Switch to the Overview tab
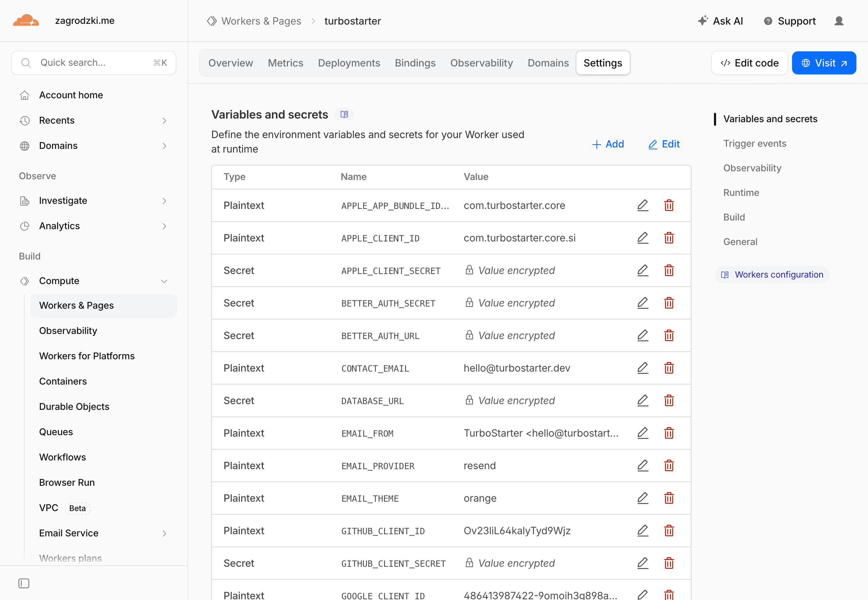Viewport: 868px width, 600px height. pyautogui.click(x=230, y=63)
